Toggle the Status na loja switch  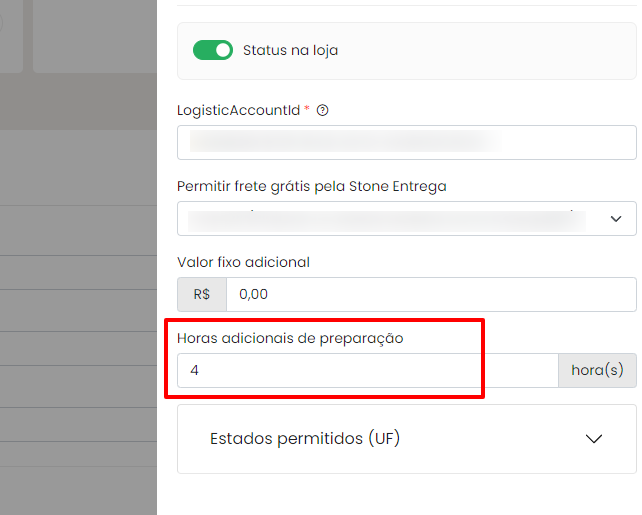click(212, 50)
